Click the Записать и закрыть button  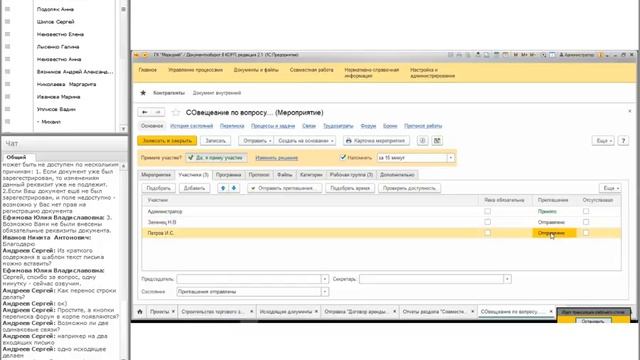coord(167,141)
